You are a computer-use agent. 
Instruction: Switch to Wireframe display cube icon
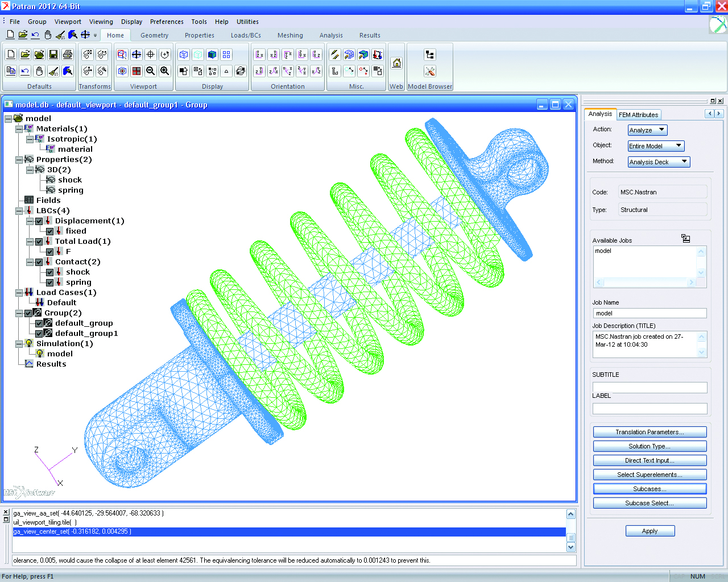(184, 55)
